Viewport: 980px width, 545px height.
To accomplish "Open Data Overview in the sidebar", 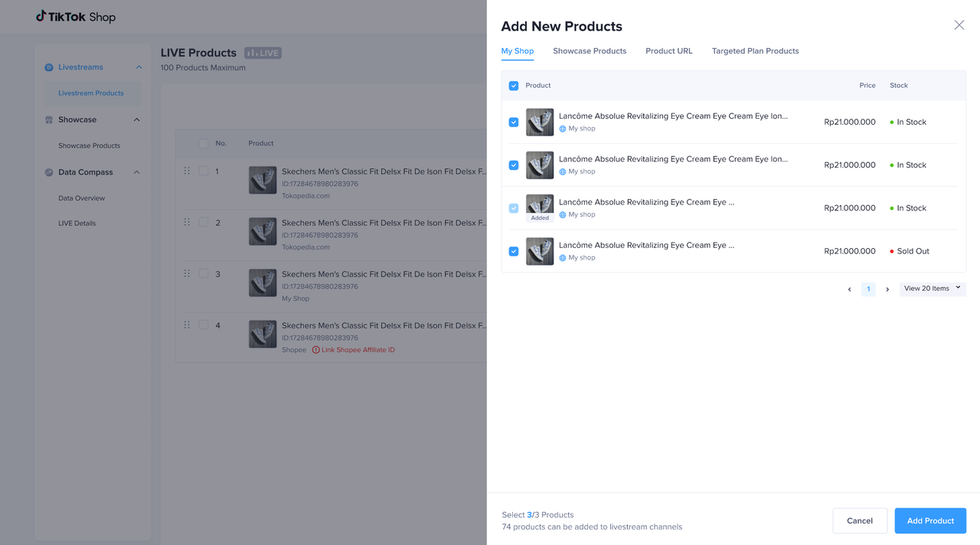I will pyautogui.click(x=82, y=198).
